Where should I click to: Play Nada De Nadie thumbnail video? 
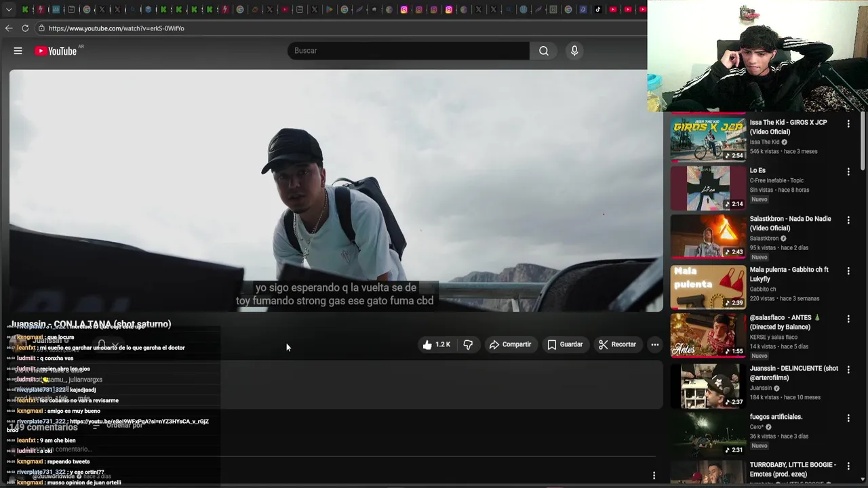pyautogui.click(x=708, y=237)
